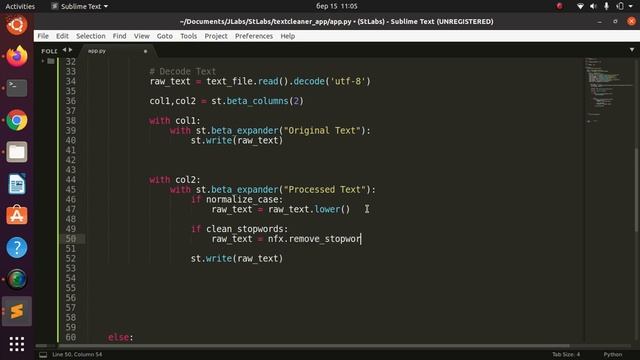Expand the folder tree arrow in sidebar
This screenshot has width=640, height=360.
point(43,61)
